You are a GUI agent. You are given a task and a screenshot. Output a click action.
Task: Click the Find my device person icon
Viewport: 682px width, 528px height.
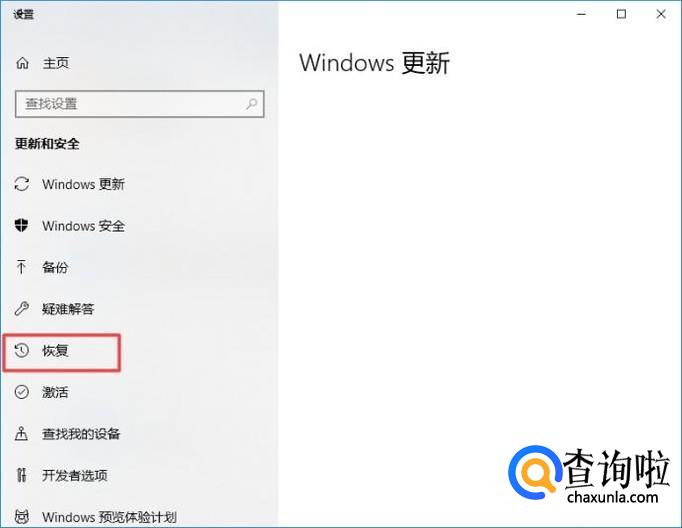[x=21, y=434]
